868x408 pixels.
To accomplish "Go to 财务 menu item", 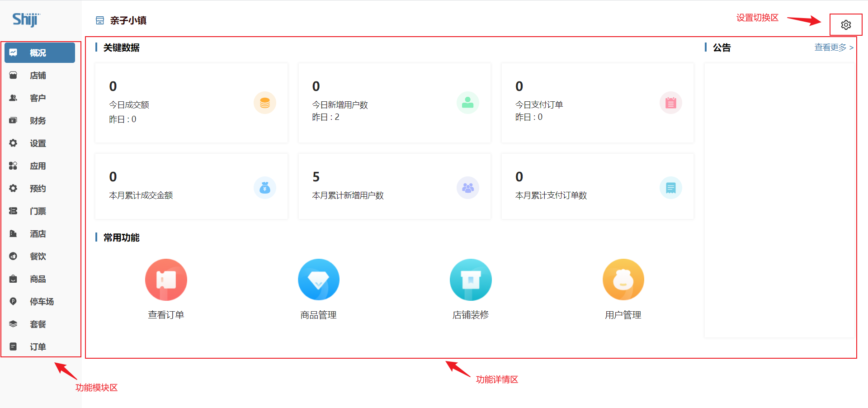I will click(40, 120).
